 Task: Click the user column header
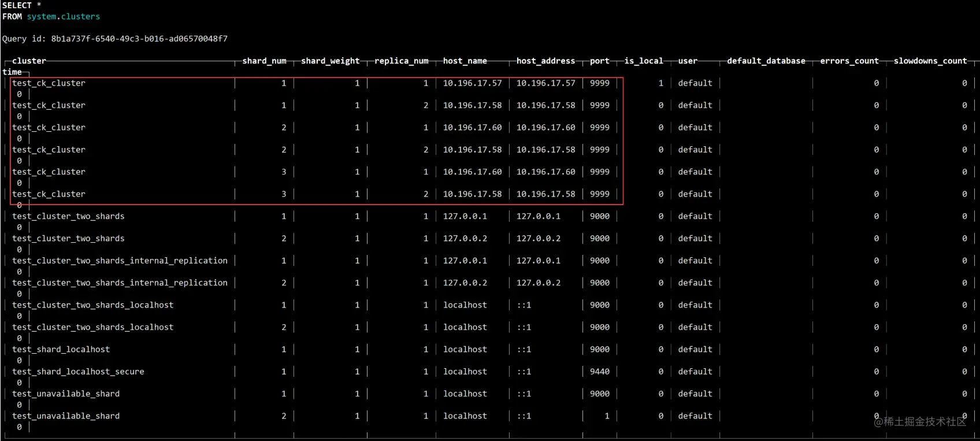[x=688, y=61]
